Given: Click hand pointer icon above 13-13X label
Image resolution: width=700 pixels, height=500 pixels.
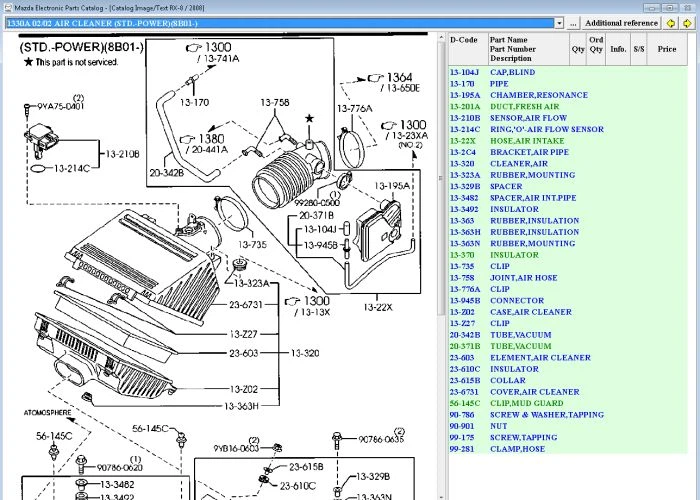Looking at the screenshot, I should (291, 300).
